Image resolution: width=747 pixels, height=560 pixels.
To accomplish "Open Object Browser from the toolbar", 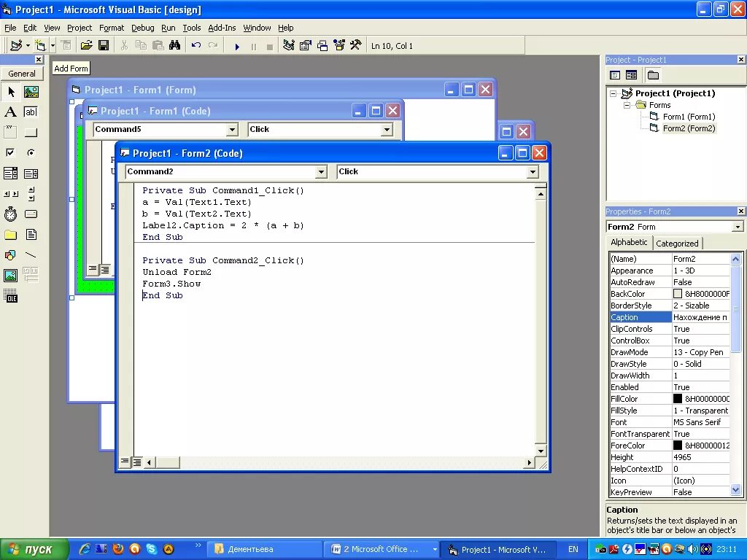I will click(x=339, y=46).
